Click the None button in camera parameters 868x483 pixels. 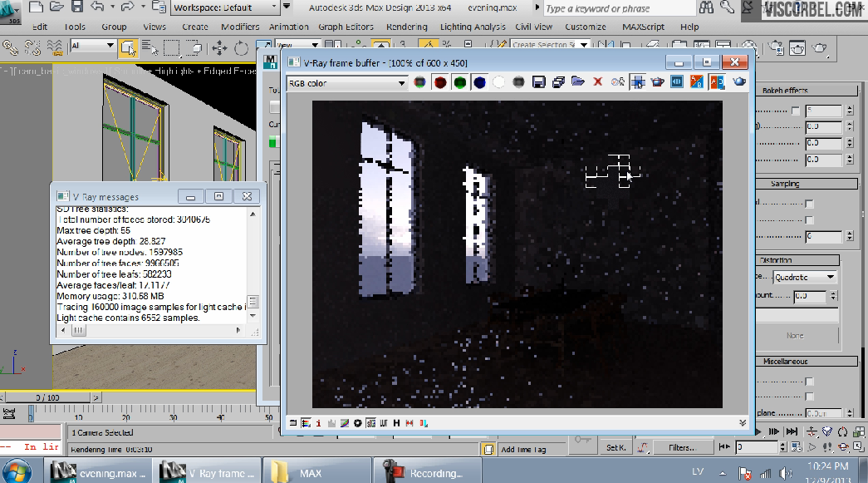tap(797, 336)
